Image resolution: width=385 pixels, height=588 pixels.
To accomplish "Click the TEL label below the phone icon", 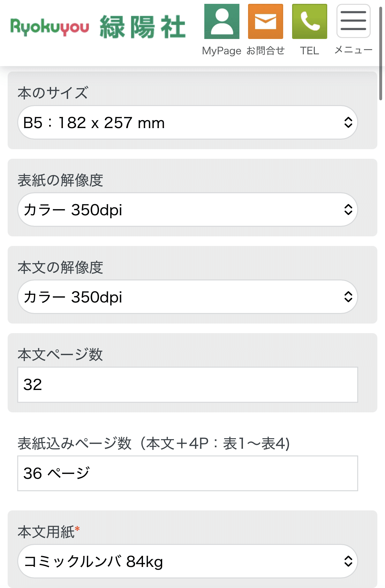I will (309, 50).
